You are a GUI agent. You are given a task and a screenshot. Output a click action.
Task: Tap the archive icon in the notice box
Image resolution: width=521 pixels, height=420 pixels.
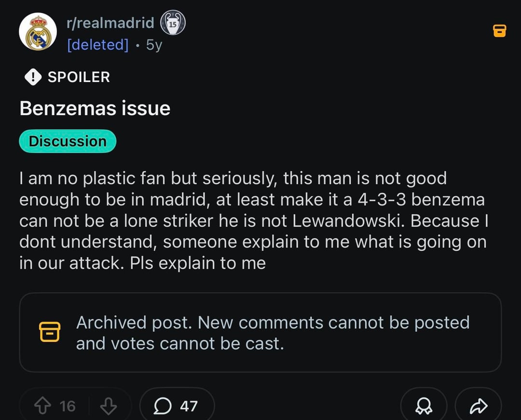[x=49, y=332]
